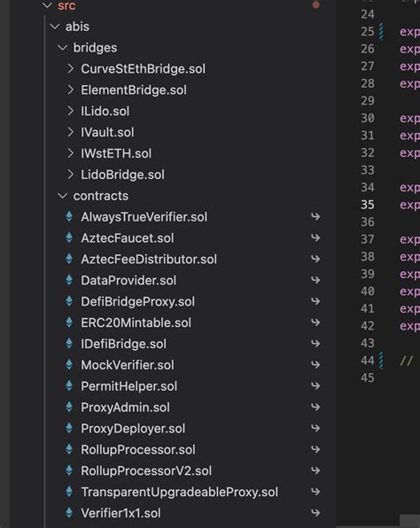Screen dimensions: 420x528
Task: Click Solidity icon of DefiBridgeProxy.sol
Action: click(x=69, y=301)
